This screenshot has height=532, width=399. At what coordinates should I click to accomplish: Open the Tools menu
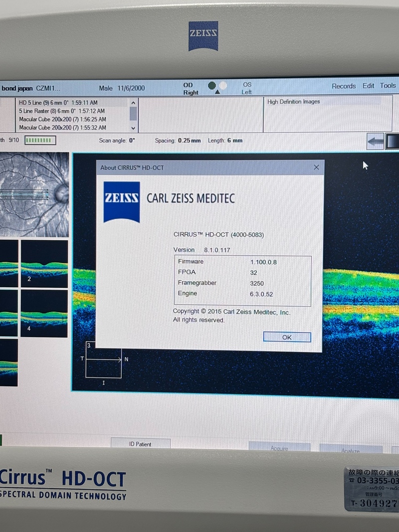click(x=388, y=86)
